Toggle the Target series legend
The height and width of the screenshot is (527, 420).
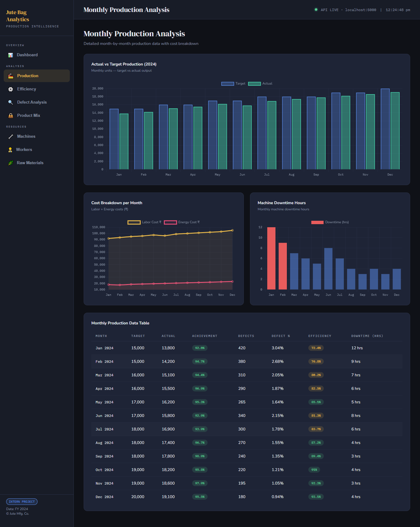(x=233, y=84)
